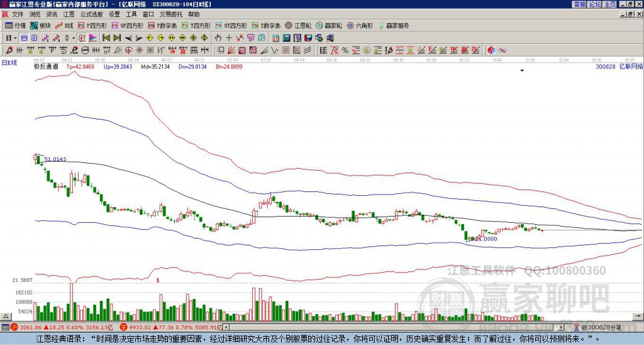Open the 主页 link
644x345 pixels.
[610, 4]
